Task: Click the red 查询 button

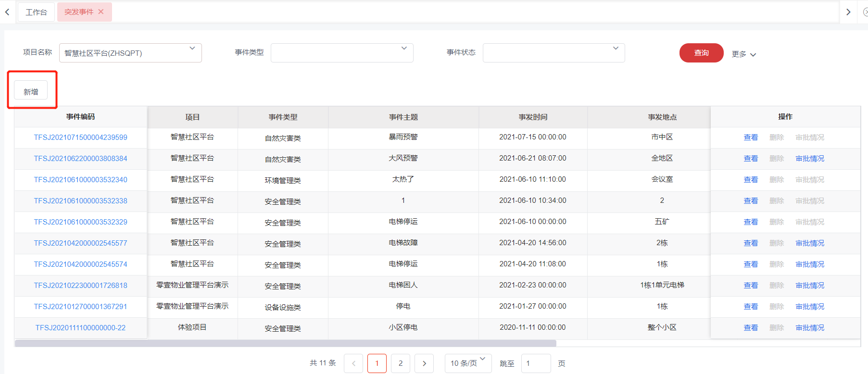Action: point(702,53)
